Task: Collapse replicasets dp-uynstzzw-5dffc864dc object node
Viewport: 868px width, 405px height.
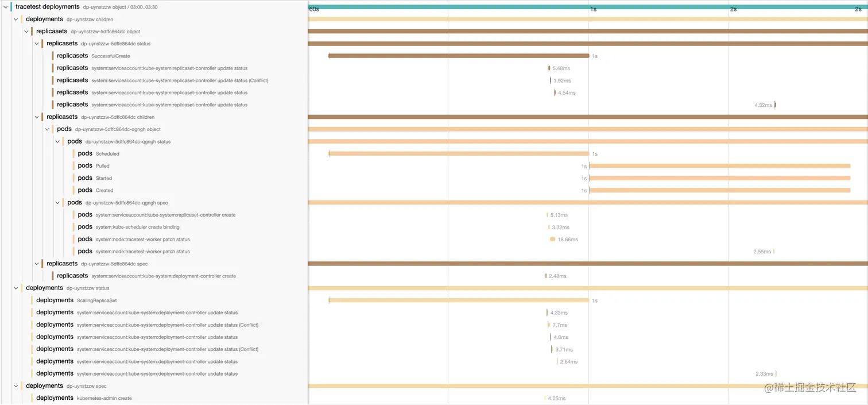Action: coord(26,31)
